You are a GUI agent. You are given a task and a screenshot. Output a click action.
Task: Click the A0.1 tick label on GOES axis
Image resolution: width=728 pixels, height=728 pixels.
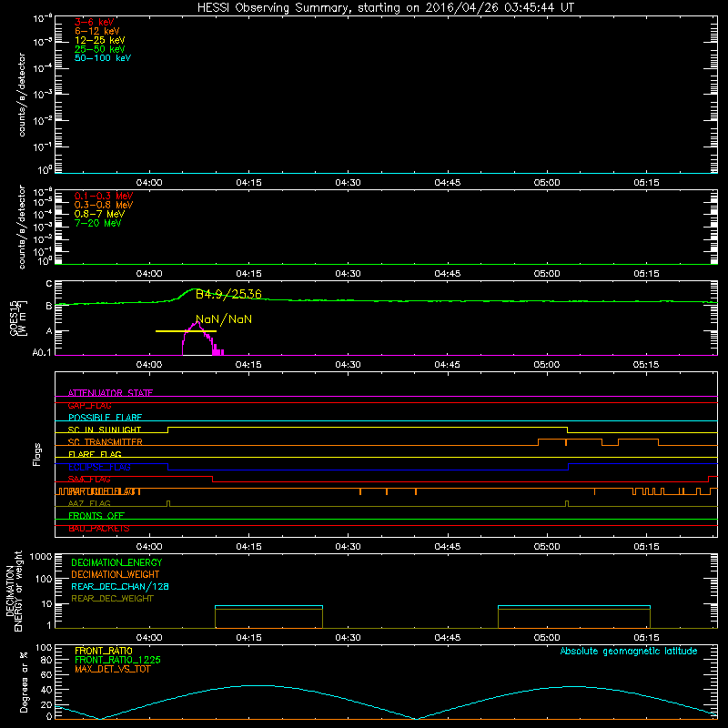42,353
